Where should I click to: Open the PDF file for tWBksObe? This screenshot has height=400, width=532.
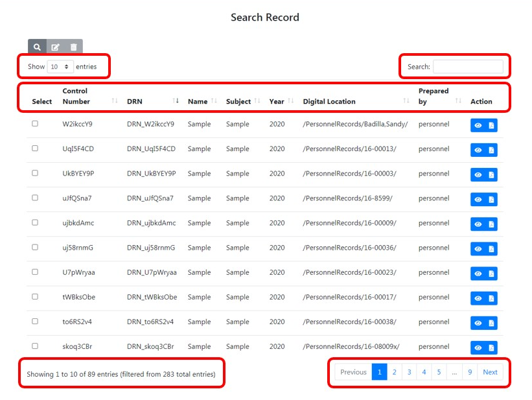pyautogui.click(x=491, y=298)
